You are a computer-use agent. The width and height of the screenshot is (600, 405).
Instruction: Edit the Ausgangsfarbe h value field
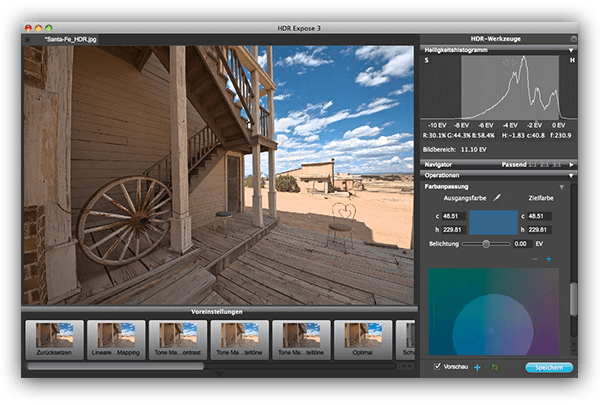pyautogui.click(x=453, y=230)
